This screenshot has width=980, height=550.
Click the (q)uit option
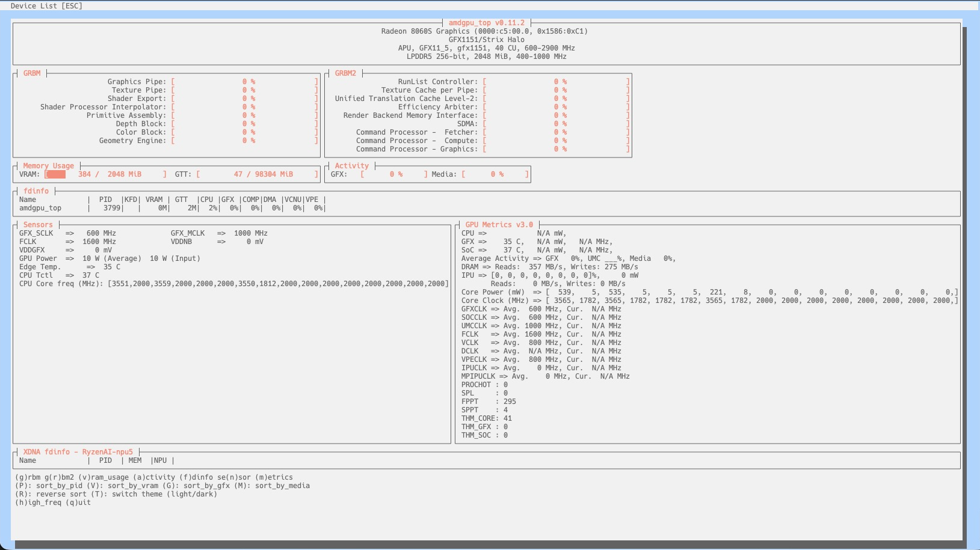78,503
